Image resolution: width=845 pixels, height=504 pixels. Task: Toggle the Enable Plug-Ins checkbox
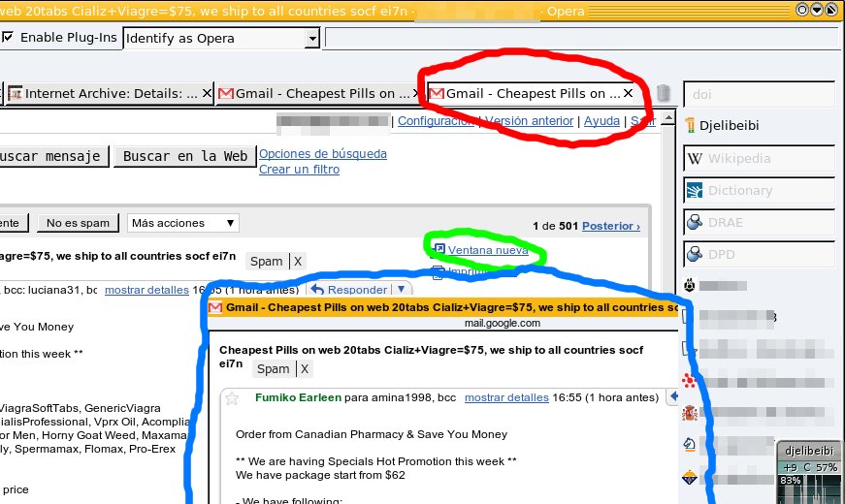click(x=8, y=37)
